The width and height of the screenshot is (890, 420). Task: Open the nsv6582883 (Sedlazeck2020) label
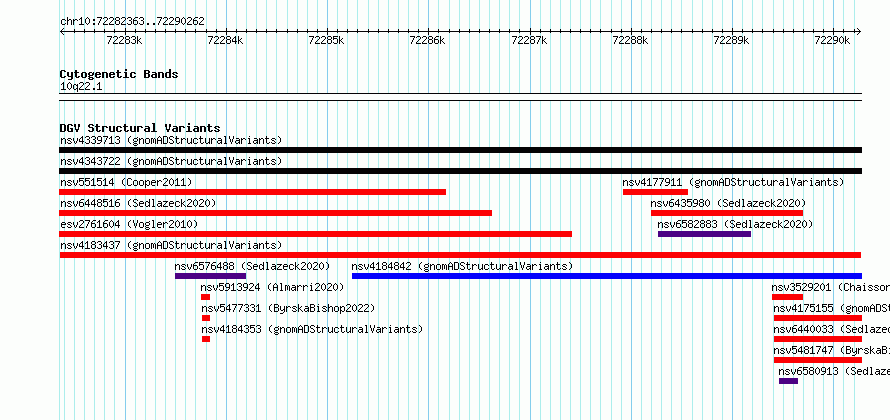tap(735, 224)
